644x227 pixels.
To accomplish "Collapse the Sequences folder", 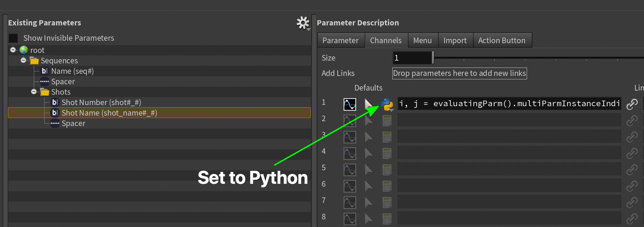I will point(23,60).
